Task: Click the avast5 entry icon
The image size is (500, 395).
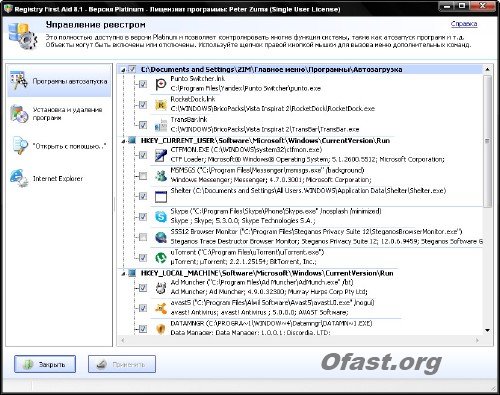Action: [161, 308]
